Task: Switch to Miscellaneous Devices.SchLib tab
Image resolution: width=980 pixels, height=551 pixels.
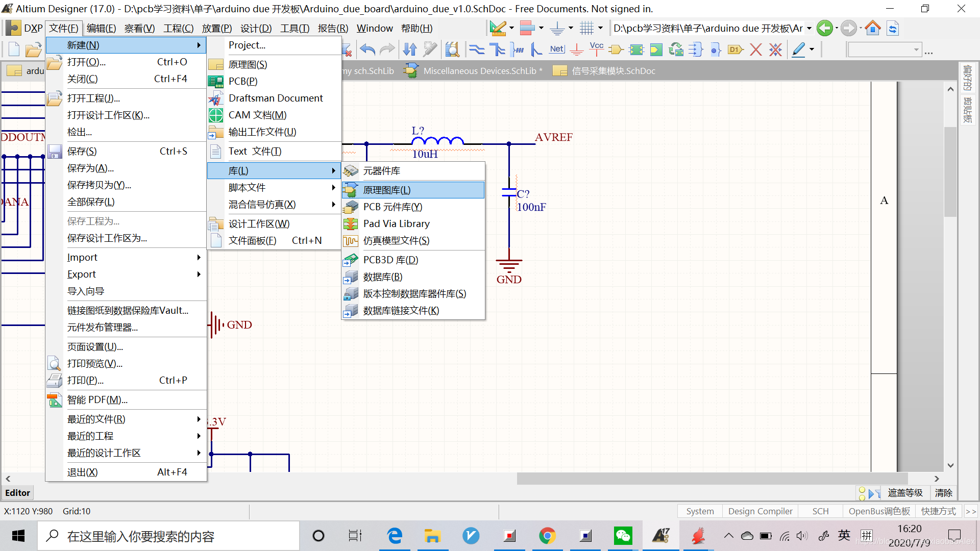Action: 473,71
